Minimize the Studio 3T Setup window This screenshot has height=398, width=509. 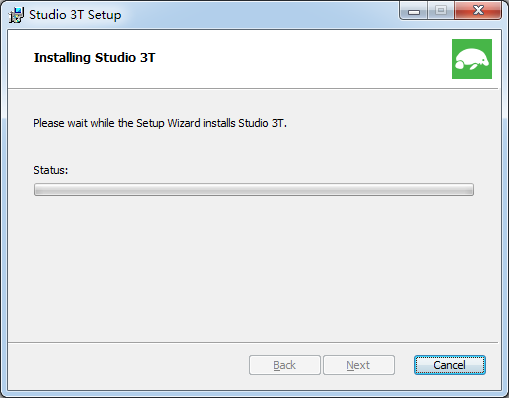click(x=414, y=12)
